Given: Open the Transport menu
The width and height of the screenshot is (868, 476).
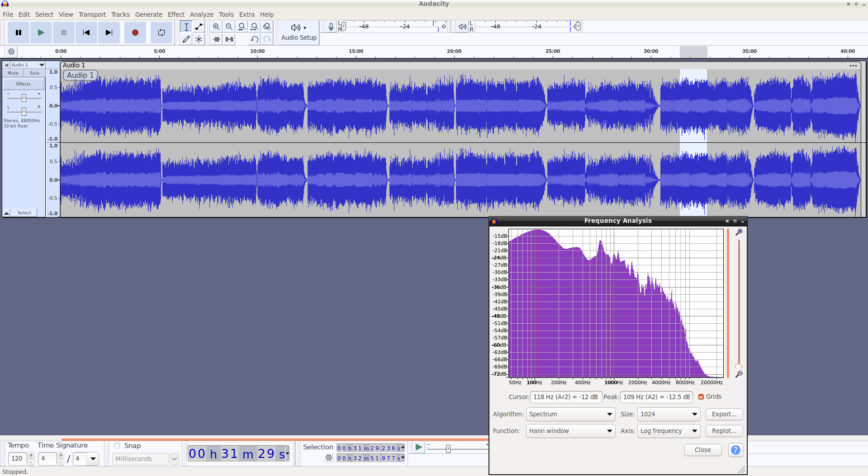Looking at the screenshot, I should 92,14.
